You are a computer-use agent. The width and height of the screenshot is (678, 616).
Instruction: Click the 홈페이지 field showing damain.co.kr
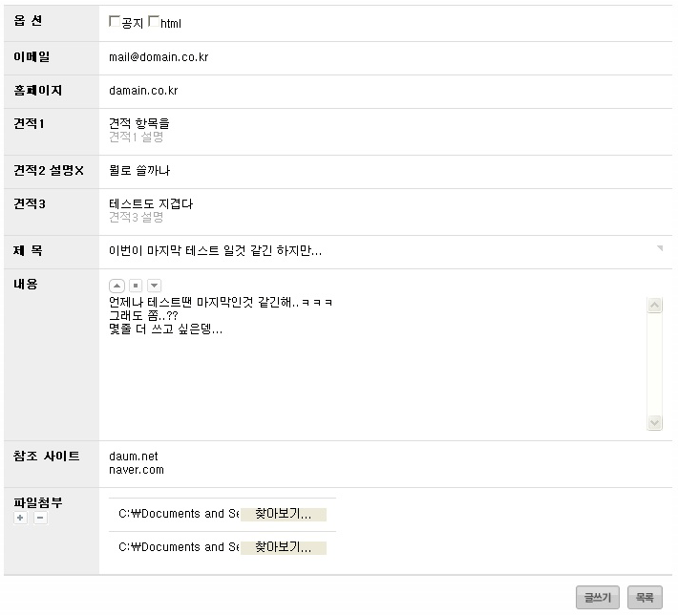[286, 91]
